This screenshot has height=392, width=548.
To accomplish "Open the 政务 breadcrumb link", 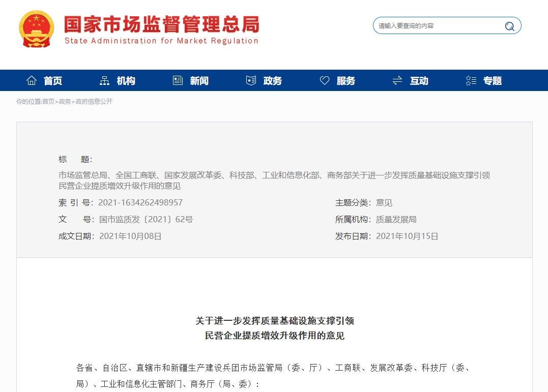I will [x=64, y=102].
